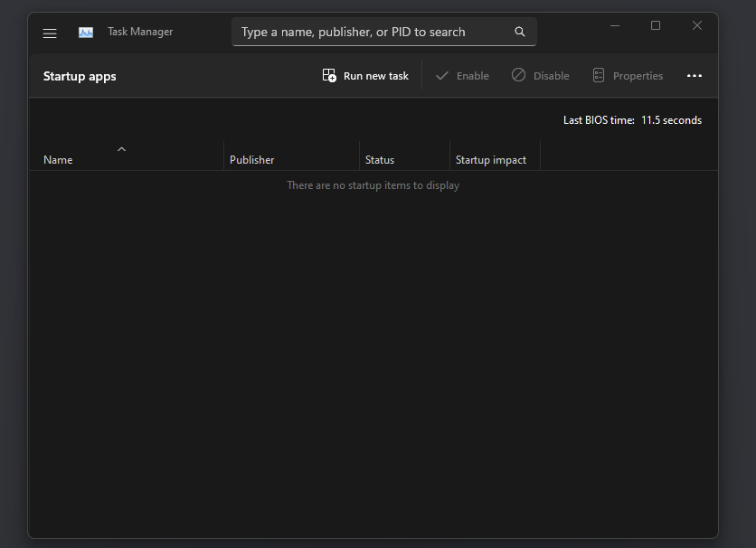Viewport: 756px width, 548px height.
Task: Click the Startup apps heading
Action: coord(80,76)
